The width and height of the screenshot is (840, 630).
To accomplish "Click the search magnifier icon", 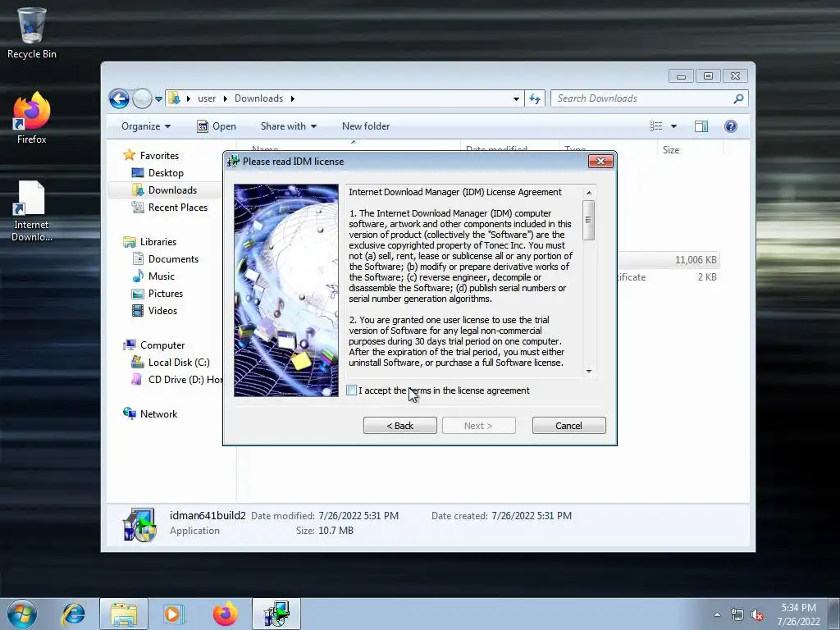I will (739, 98).
